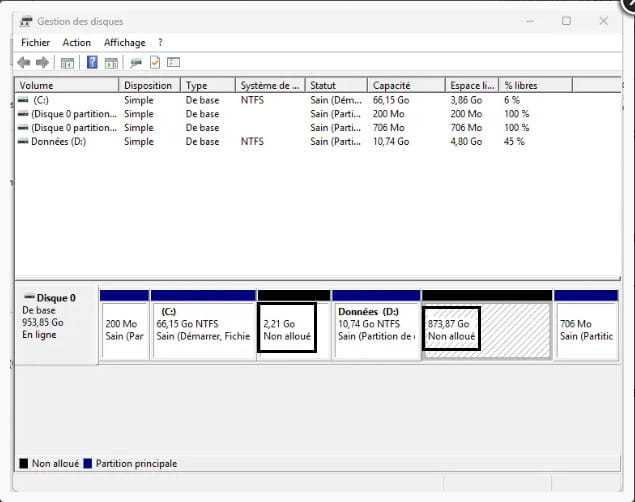
Task: Click the show/hide action pane icon
Action: [110, 63]
